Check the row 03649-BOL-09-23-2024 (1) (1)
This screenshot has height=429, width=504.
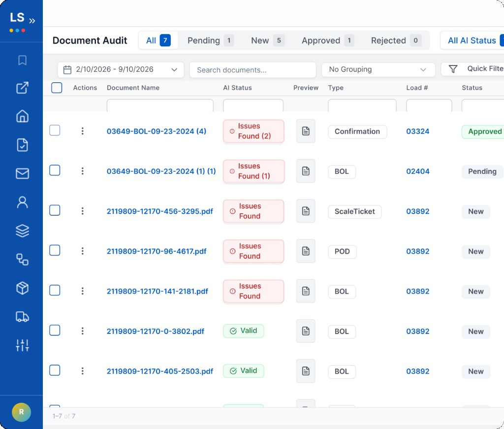[x=55, y=170]
